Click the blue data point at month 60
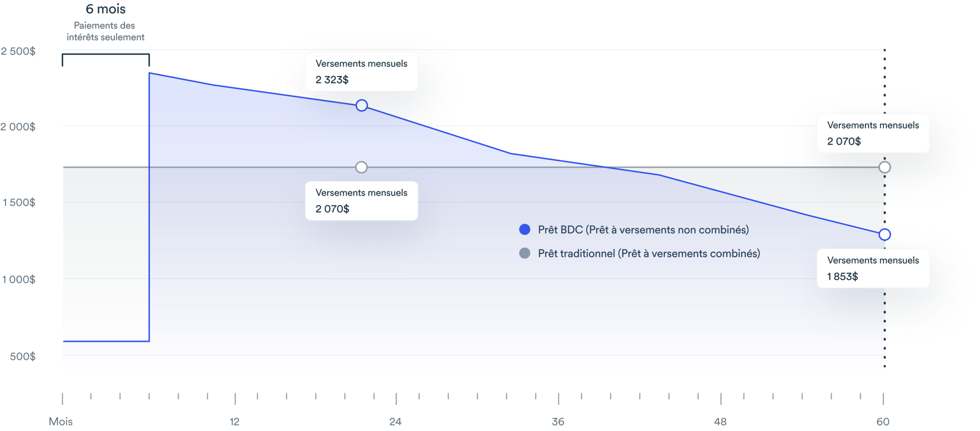 (884, 235)
